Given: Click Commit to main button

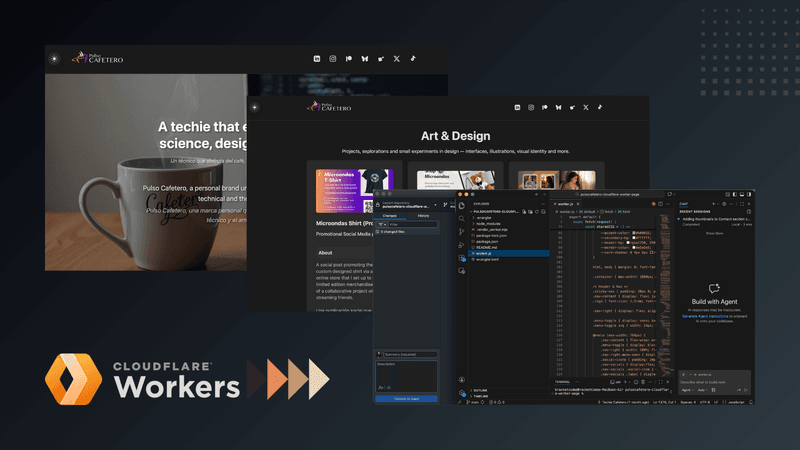Looking at the screenshot, I should (x=407, y=399).
